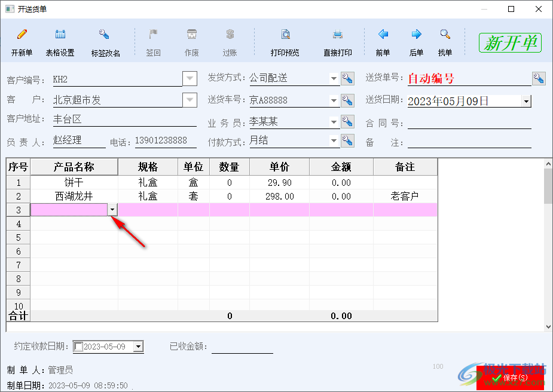The width and height of the screenshot is (553, 392).
Task: Click the 单位 column header
Action: 194,167
